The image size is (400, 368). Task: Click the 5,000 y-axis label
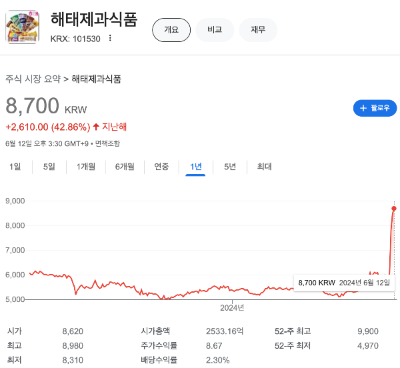tap(15, 299)
